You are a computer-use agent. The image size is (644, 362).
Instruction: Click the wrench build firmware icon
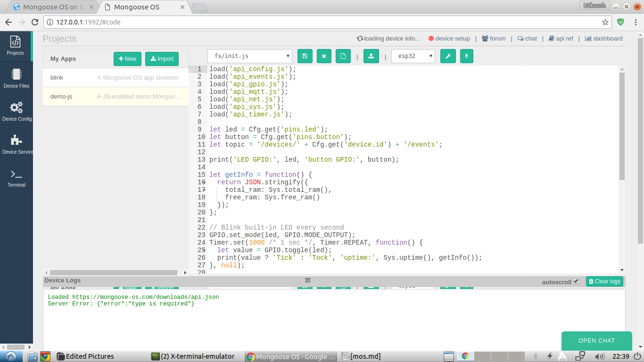tap(448, 56)
